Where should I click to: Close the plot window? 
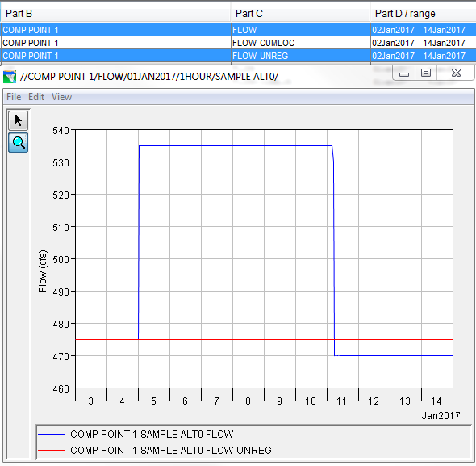click(x=456, y=73)
